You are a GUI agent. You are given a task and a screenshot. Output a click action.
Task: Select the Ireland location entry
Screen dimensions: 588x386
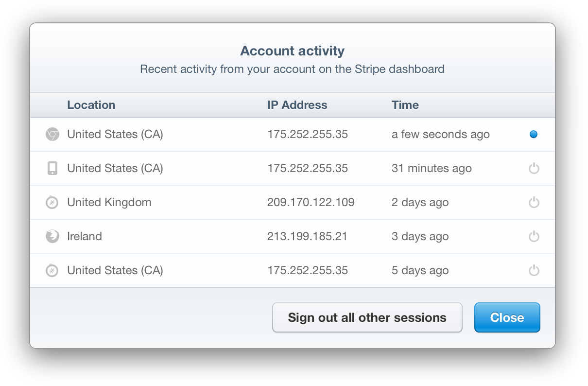coord(85,237)
